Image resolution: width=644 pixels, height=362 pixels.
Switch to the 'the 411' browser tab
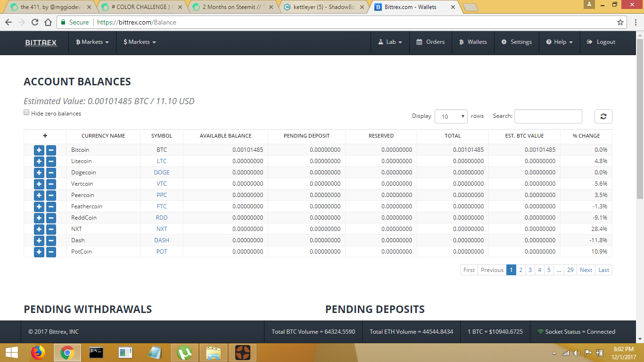51,8
